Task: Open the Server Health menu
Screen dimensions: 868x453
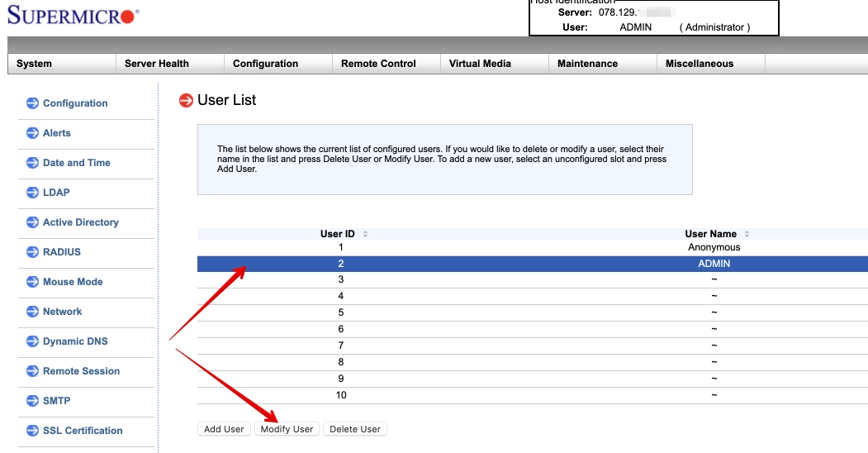Action: (157, 64)
